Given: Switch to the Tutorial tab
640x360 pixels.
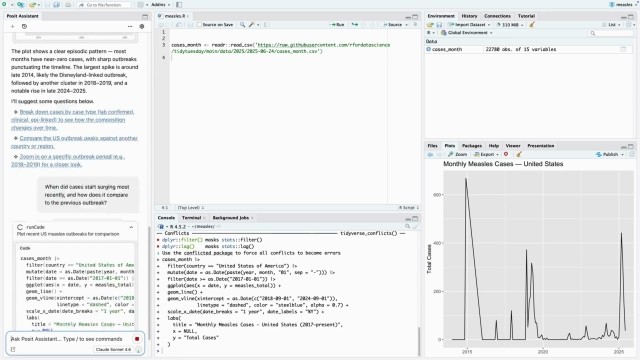Looking at the screenshot, I should pos(526,16).
